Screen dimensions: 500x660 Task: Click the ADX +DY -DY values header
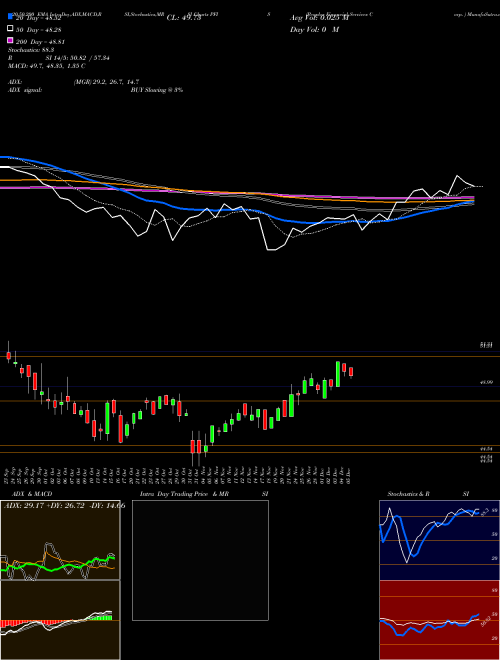(x=64, y=506)
